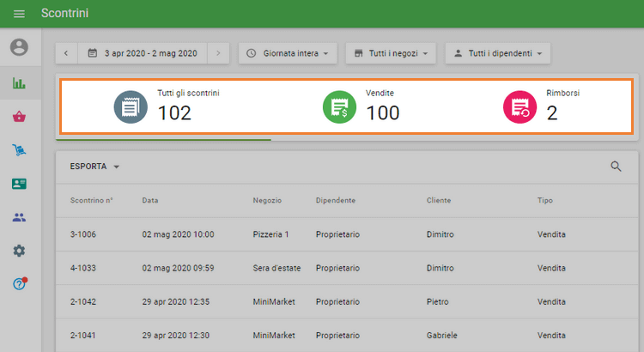This screenshot has width=644, height=352.
Task: Open the hamburger navigation menu
Action: point(19,14)
